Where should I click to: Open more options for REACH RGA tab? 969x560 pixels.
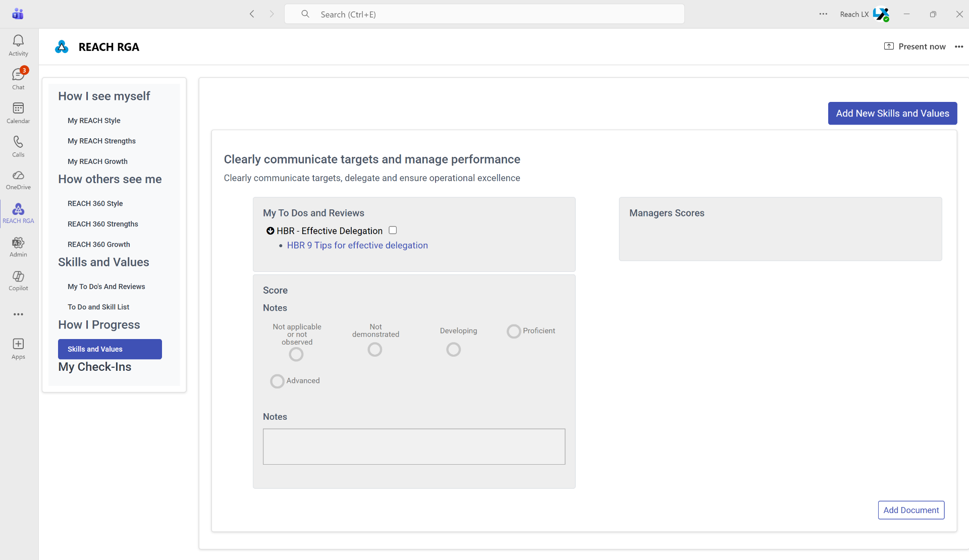[960, 46]
